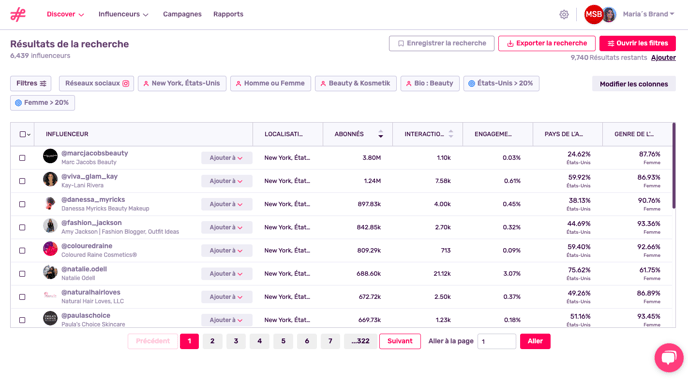Click the @paulaschoice profile picture
The width and height of the screenshot is (688, 380).
point(50,319)
